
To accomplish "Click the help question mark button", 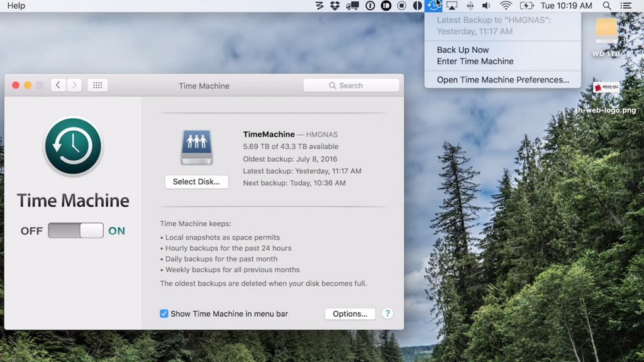I will pyautogui.click(x=387, y=314).
